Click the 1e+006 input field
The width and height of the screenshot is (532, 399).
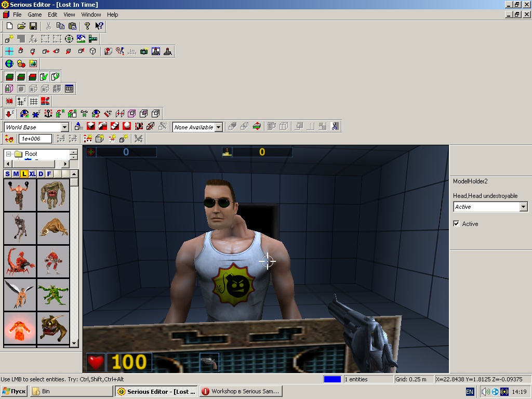point(35,139)
